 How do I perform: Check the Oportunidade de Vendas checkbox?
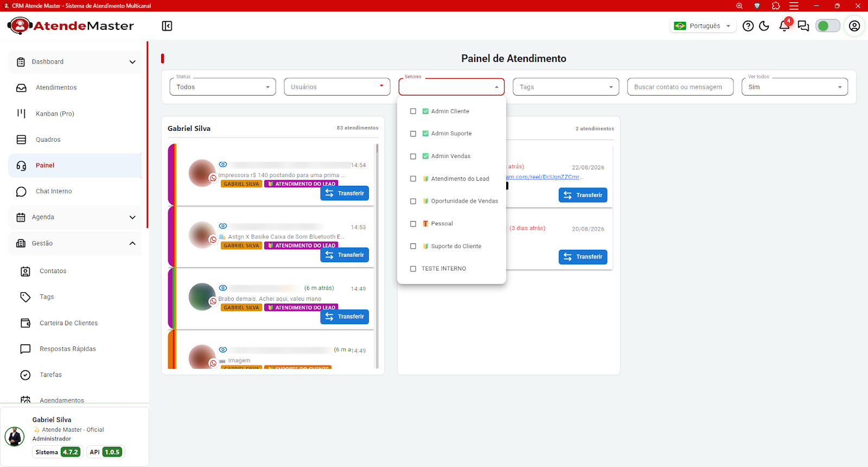pyautogui.click(x=413, y=201)
